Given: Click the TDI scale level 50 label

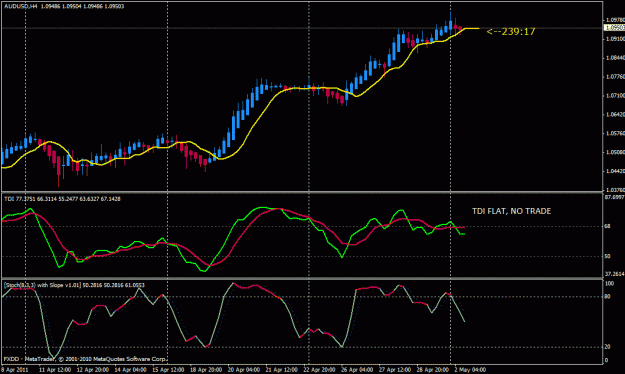Looking at the screenshot, I should pos(608,256).
